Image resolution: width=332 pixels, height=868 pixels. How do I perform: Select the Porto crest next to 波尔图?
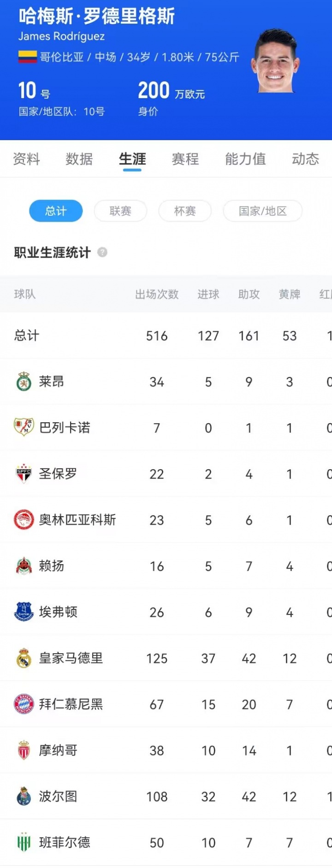pos(24,797)
